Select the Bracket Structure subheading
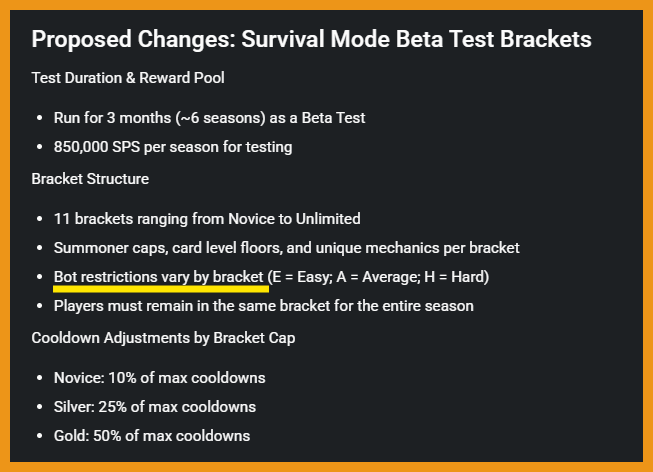This screenshot has width=653, height=472. coord(90,179)
